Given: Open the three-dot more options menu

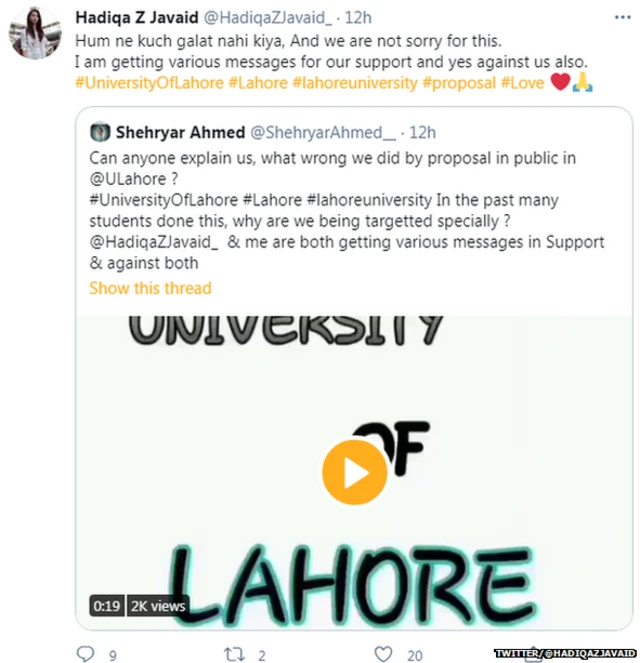Looking at the screenshot, I should pos(622,17).
